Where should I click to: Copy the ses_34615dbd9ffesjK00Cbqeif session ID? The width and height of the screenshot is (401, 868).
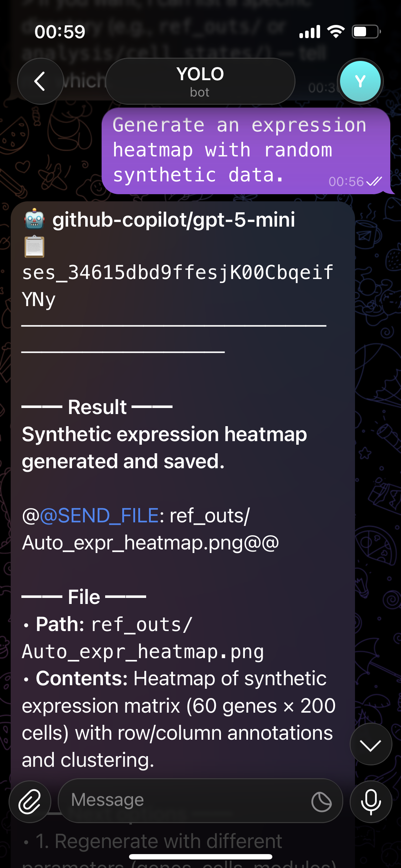[x=178, y=273]
